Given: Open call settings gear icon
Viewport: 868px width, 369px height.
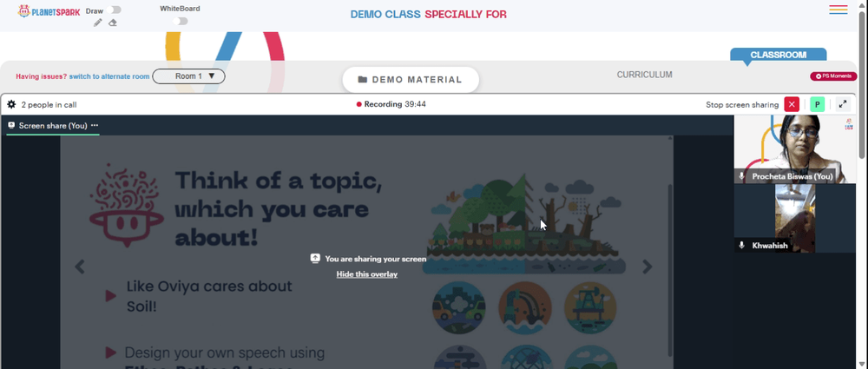Looking at the screenshot, I should click(x=11, y=104).
